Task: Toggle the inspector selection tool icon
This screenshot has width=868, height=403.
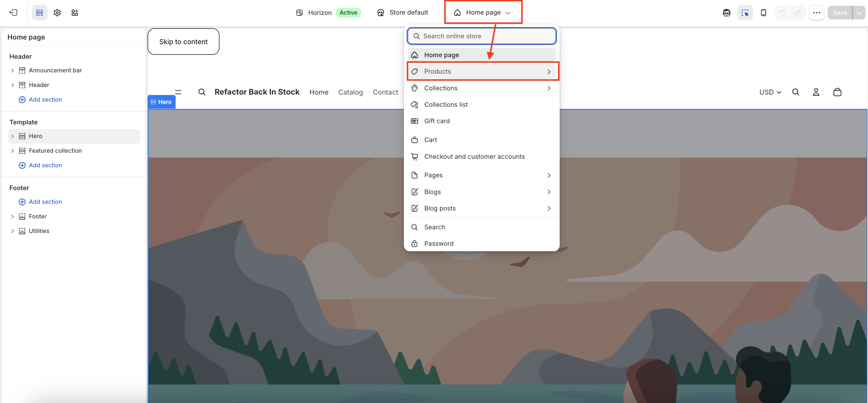Action: coord(745,12)
